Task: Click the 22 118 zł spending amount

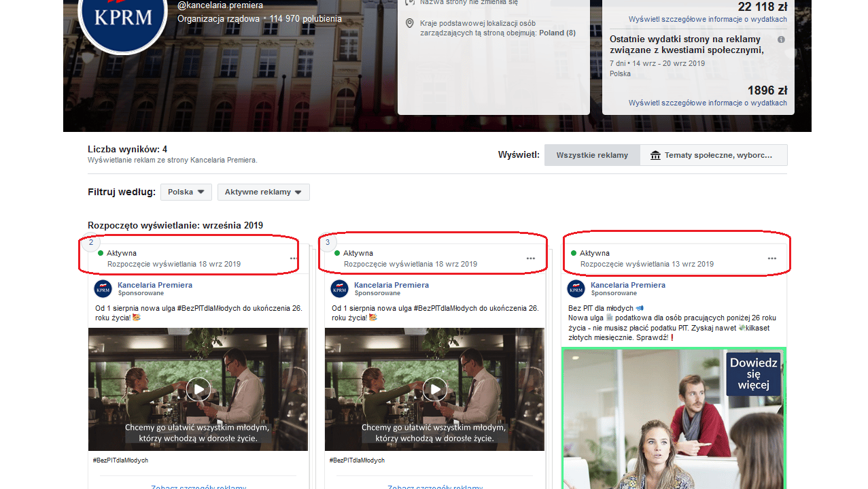Action: point(763,7)
